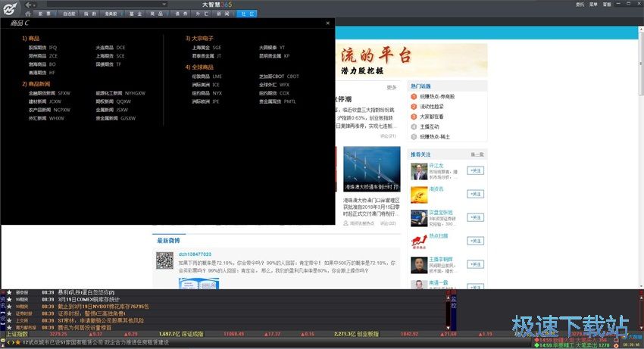Viewport: 644px width, 349px height.
Task: Click the 创业板指 index label
Action: (x=367, y=334)
